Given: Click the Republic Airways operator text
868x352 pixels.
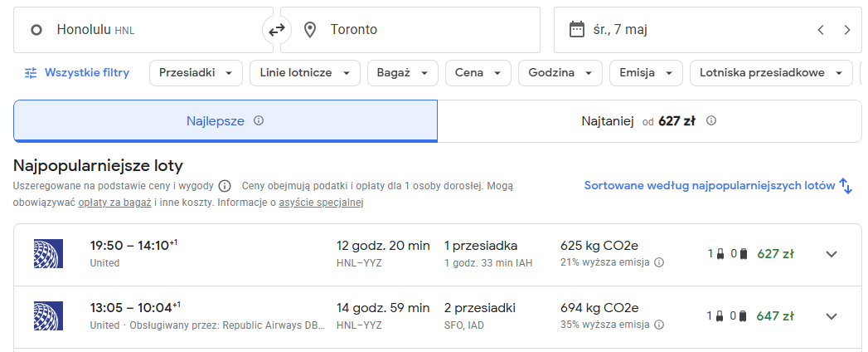Looking at the screenshot, I should coord(227,325).
